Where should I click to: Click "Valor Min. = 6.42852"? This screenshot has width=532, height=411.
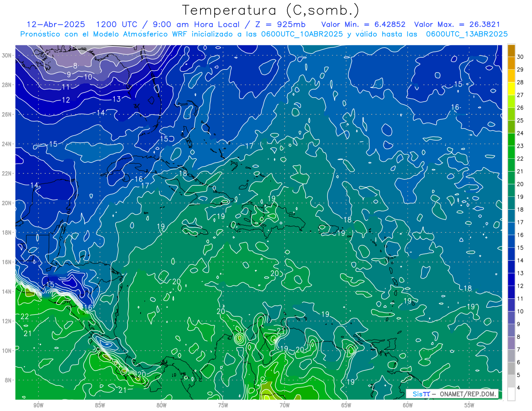point(364,24)
